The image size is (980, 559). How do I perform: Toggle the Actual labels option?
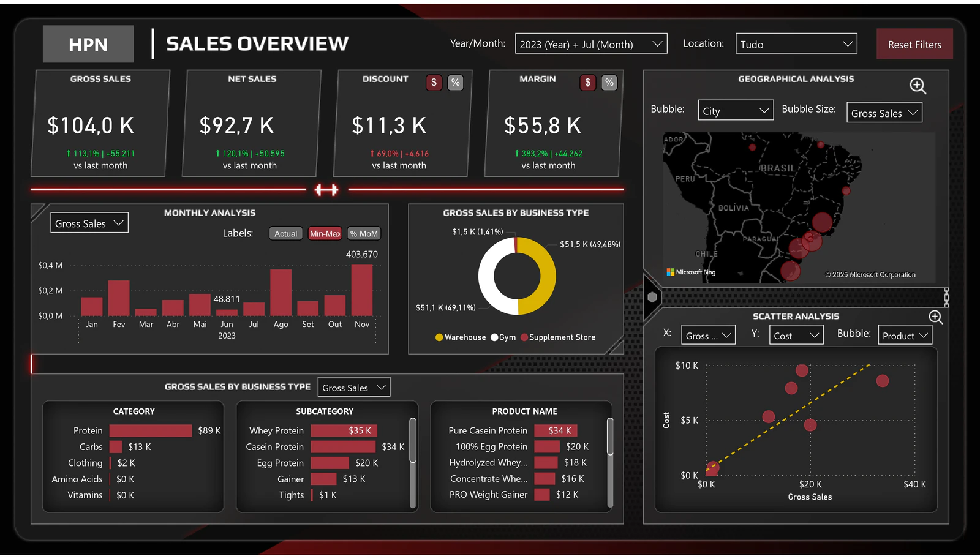pos(285,233)
